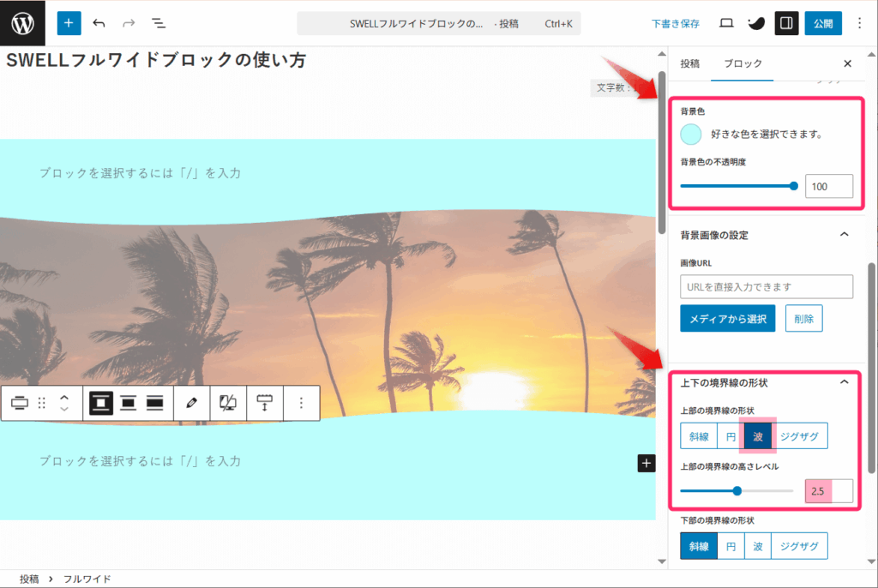
Task: Click the 公開 publish button
Action: 823,23
